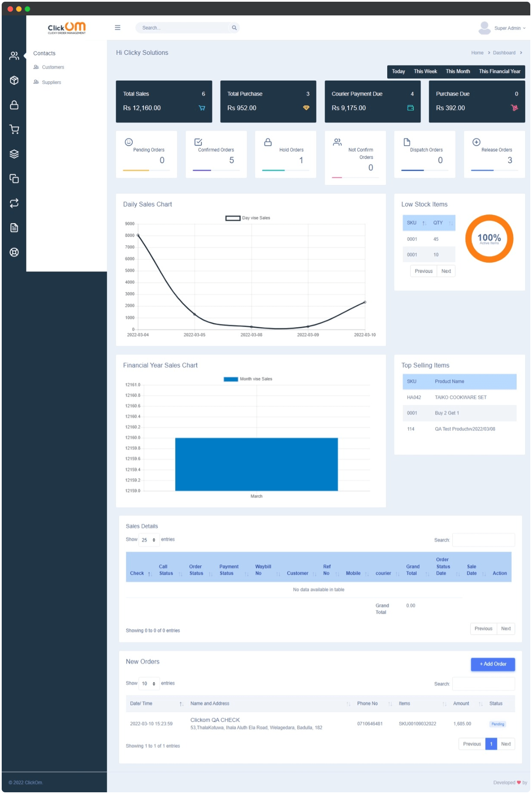The width and height of the screenshot is (532, 794).
Task: Select the Today filter tab
Action: (398, 72)
